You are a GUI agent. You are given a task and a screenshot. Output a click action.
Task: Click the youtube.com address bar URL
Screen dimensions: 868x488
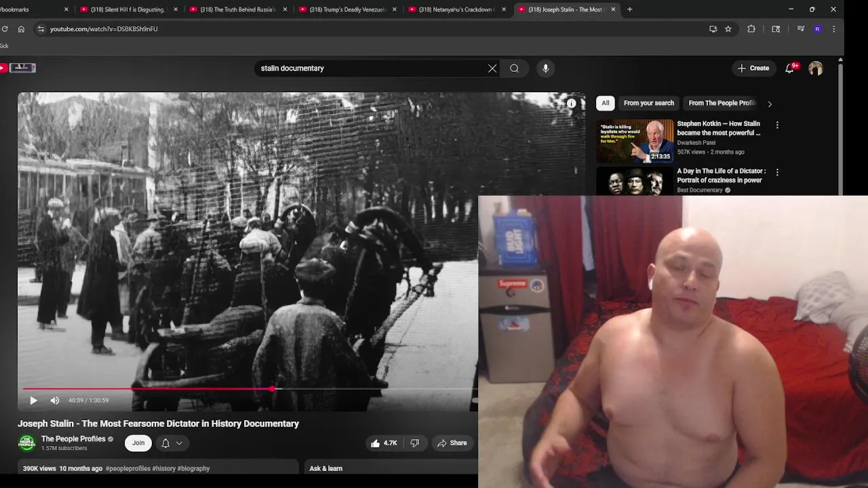[104, 29]
